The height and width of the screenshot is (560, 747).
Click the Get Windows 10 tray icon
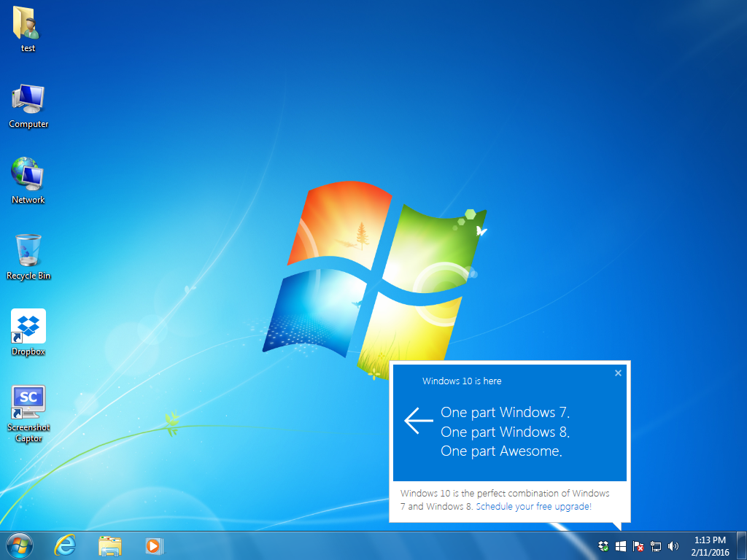[x=621, y=546]
